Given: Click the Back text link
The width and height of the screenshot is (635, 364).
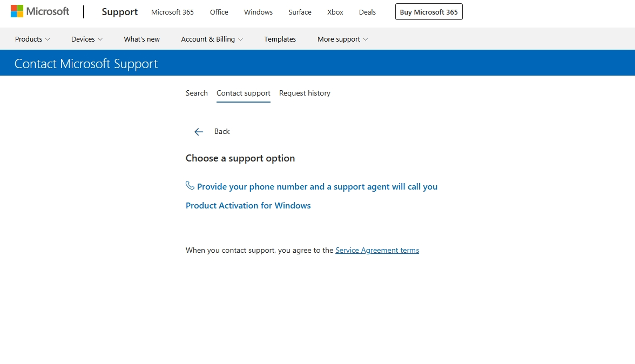Looking at the screenshot, I should coord(222,132).
